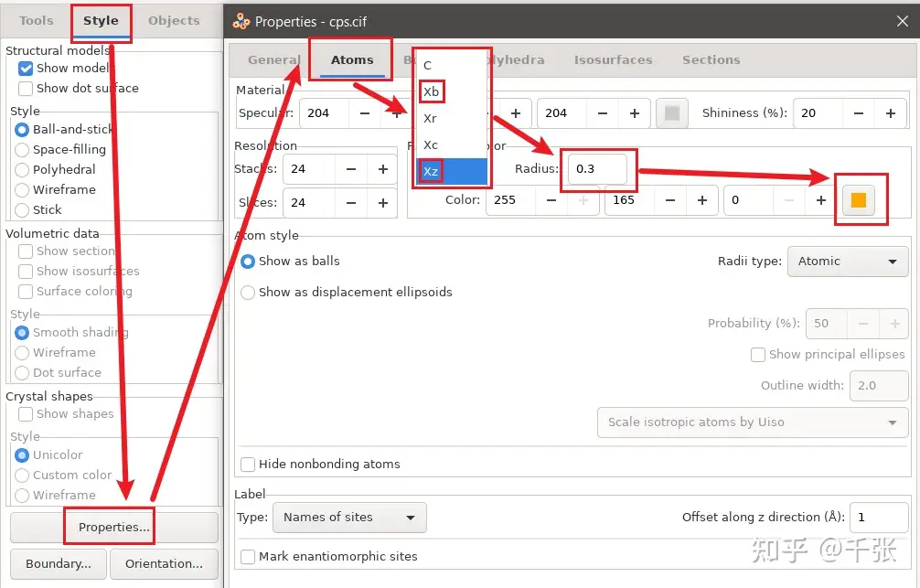Select atom Xc in the list
The image size is (920, 588).
pyautogui.click(x=451, y=145)
